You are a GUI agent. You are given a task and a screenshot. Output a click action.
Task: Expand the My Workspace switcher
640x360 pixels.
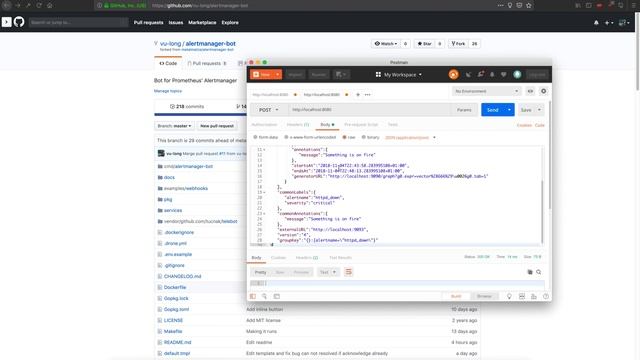coord(399,75)
